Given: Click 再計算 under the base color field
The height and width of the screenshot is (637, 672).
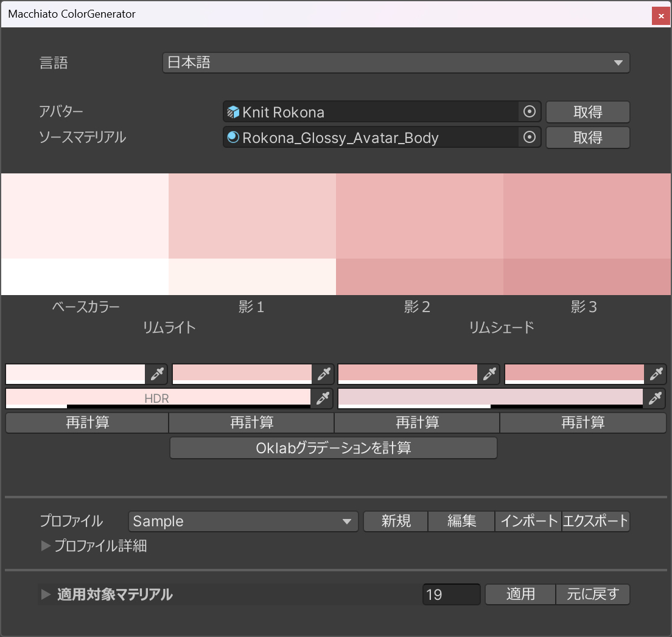Looking at the screenshot, I should [x=87, y=422].
